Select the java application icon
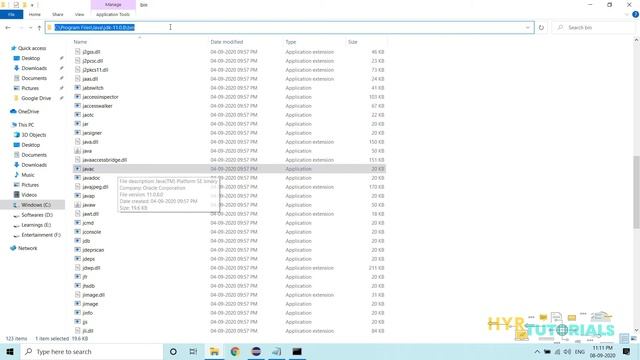 pos(78,151)
